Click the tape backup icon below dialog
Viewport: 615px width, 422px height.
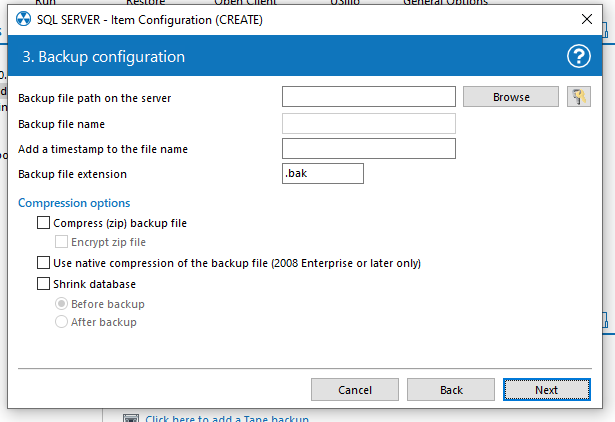click(x=130, y=418)
